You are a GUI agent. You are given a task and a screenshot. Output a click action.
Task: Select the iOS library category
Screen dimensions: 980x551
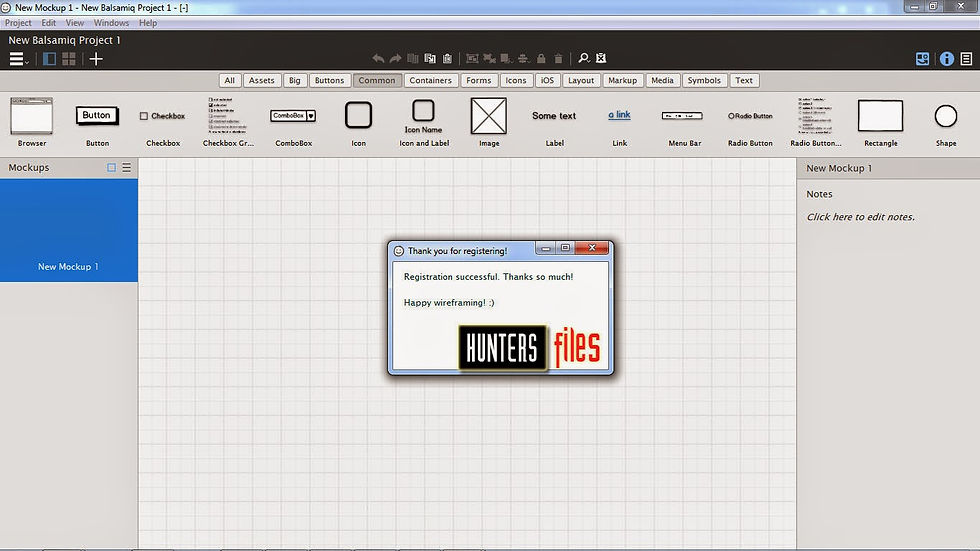[548, 81]
